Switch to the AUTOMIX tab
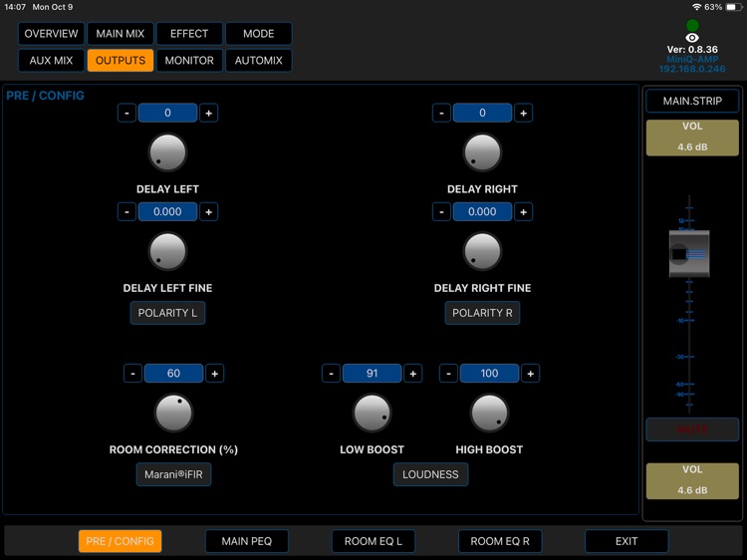 [258, 61]
